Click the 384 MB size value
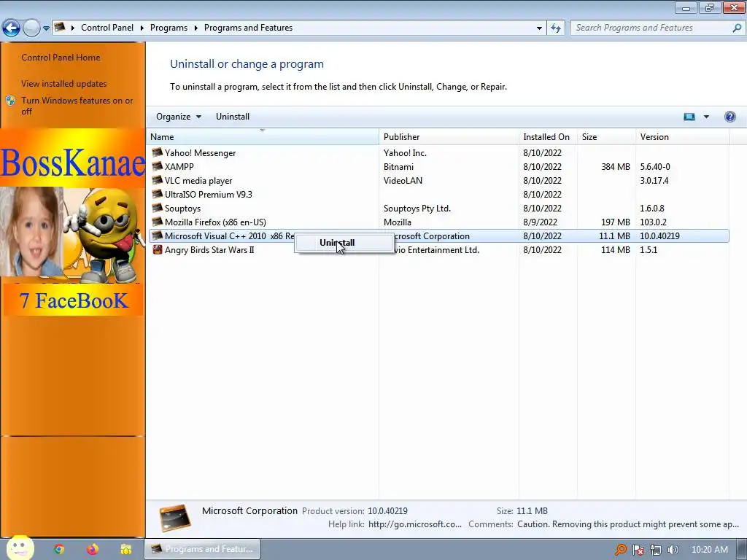Screen dimensions: 747x560 coord(616,167)
